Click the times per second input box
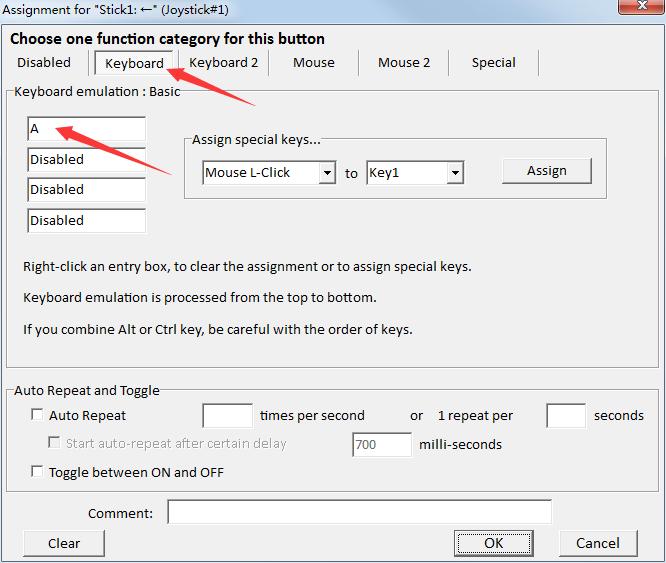Viewport: 666px width, 563px height. (x=227, y=415)
